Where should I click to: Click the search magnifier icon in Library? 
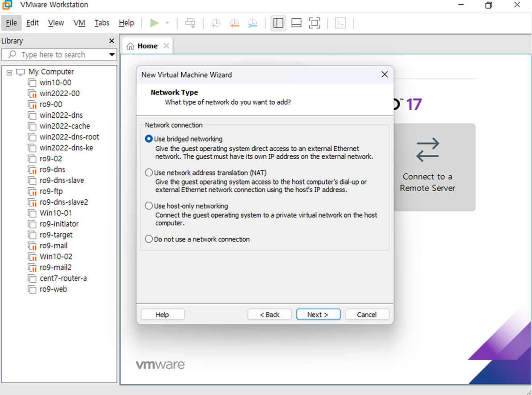[12, 54]
